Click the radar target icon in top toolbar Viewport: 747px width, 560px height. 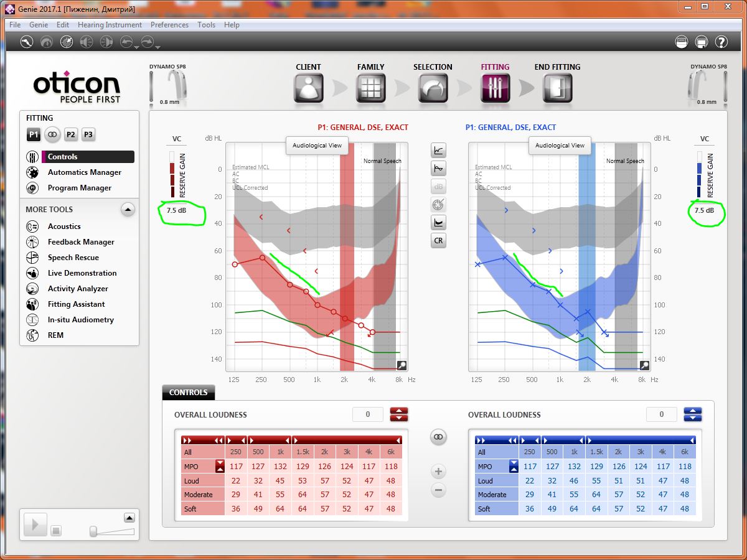tap(67, 42)
